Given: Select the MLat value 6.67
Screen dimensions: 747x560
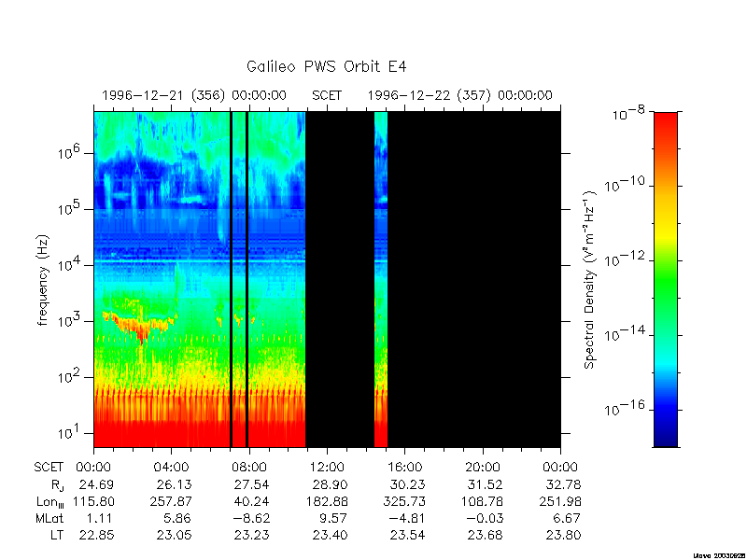Looking at the screenshot, I should click(567, 518).
